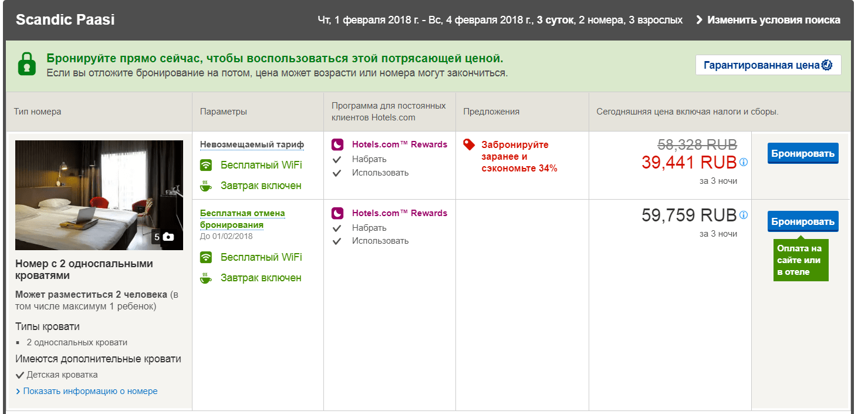Expand Показать информацию о номере
Screen dimensions: 868x414
(90, 391)
